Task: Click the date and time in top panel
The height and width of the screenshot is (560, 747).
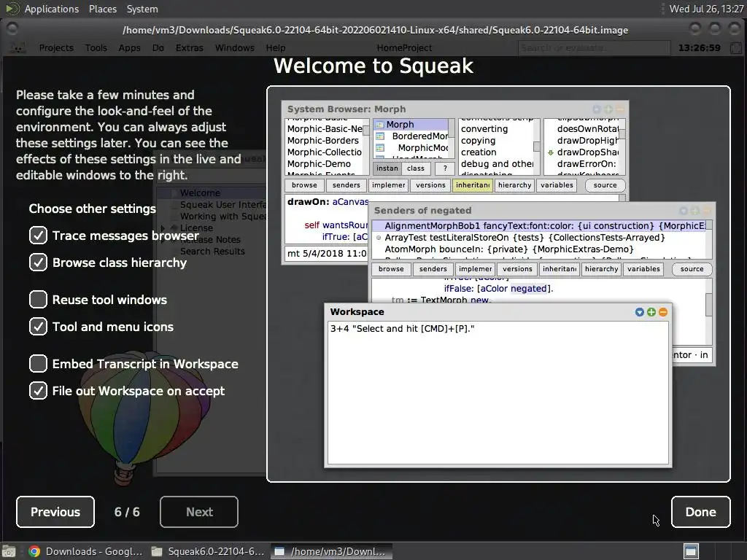Action: tap(706, 9)
